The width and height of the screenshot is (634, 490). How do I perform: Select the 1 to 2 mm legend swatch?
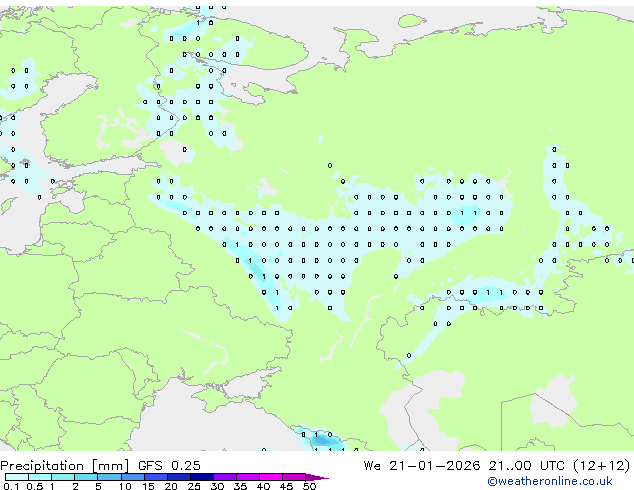coord(63,477)
